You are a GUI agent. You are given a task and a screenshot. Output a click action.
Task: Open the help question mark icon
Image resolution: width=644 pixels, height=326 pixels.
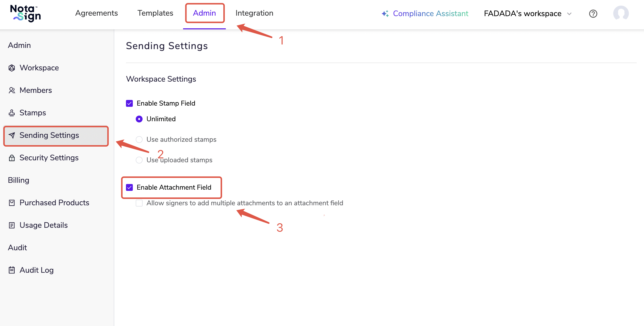[593, 13]
